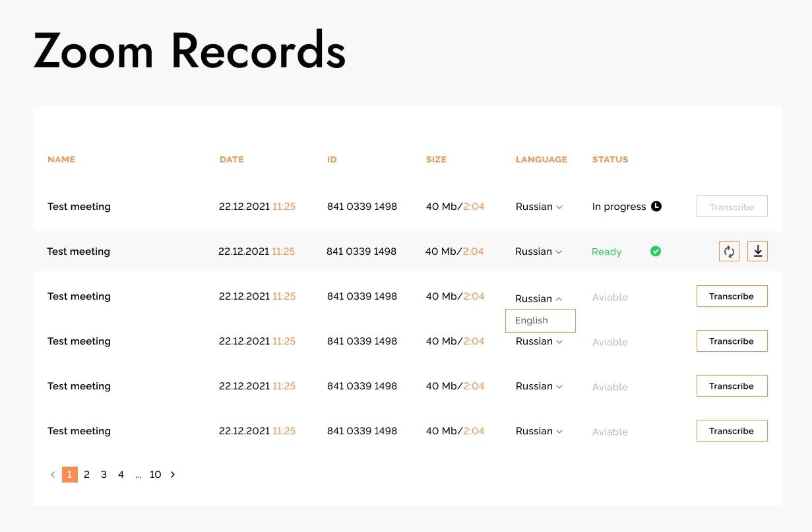Viewport: 812px width, 532px height.
Task: Click the SIZE column header
Action: 436,160
